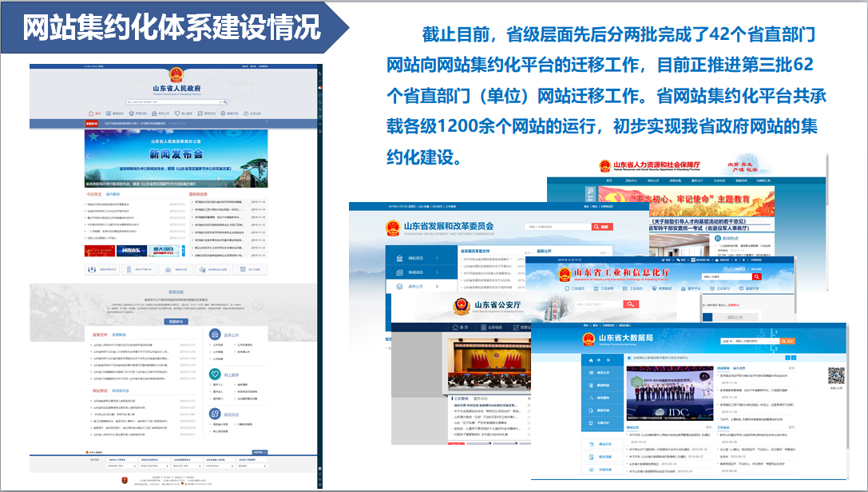Screen dimensions: 868x492
Task: Click QR code on 大数据局 page
Action: point(836,375)
